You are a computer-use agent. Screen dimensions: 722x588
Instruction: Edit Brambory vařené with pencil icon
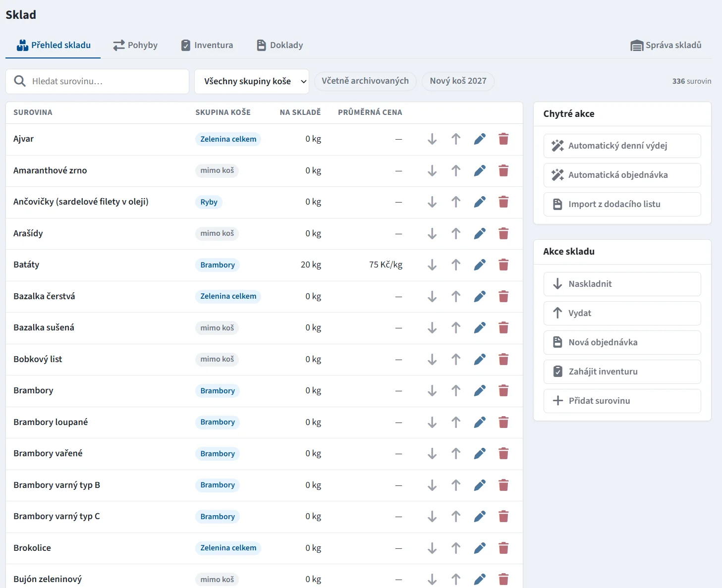tap(480, 454)
